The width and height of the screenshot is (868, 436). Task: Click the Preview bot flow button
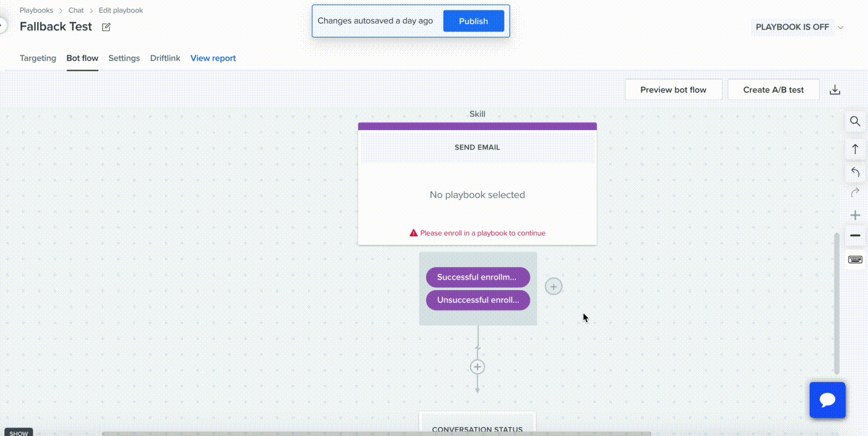coord(673,90)
